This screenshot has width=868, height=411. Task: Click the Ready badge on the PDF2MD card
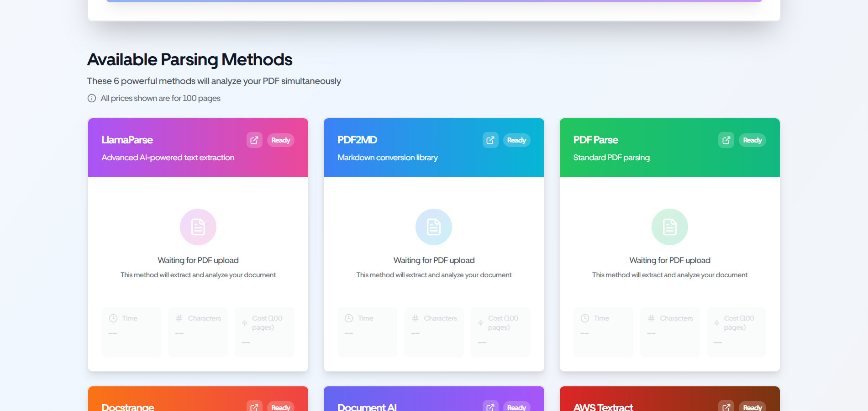click(x=516, y=140)
